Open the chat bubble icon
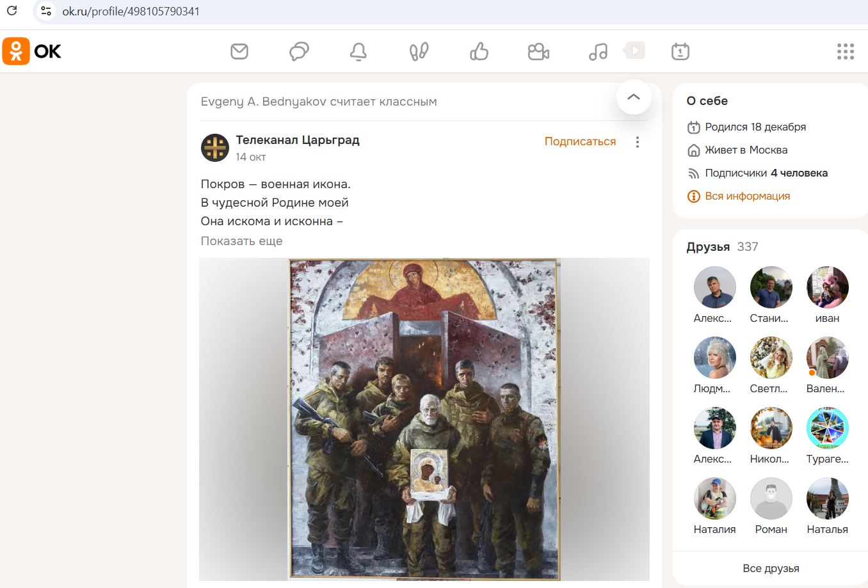 point(298,51)
